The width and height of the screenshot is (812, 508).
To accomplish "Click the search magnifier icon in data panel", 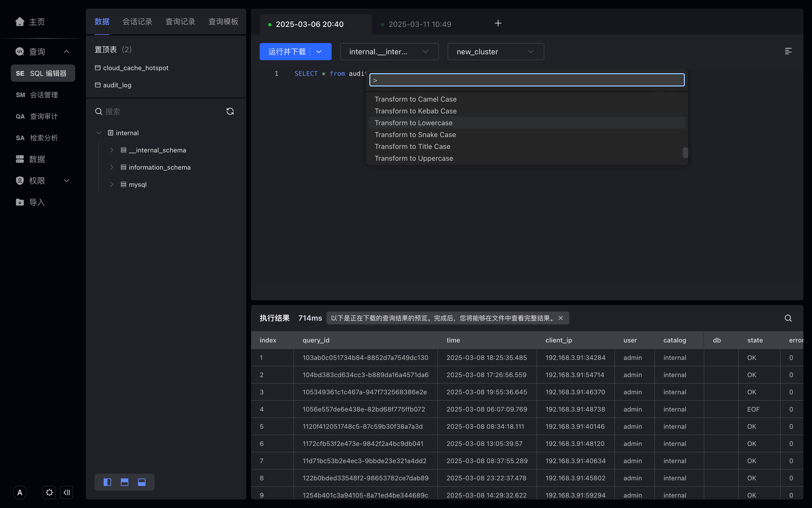I will [x=98, y=112].
